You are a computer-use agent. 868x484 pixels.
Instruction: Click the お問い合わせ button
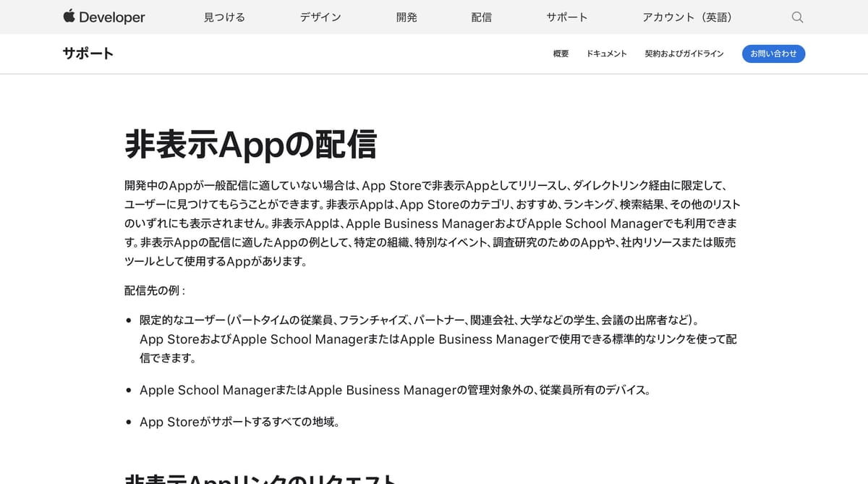point(773,54)
